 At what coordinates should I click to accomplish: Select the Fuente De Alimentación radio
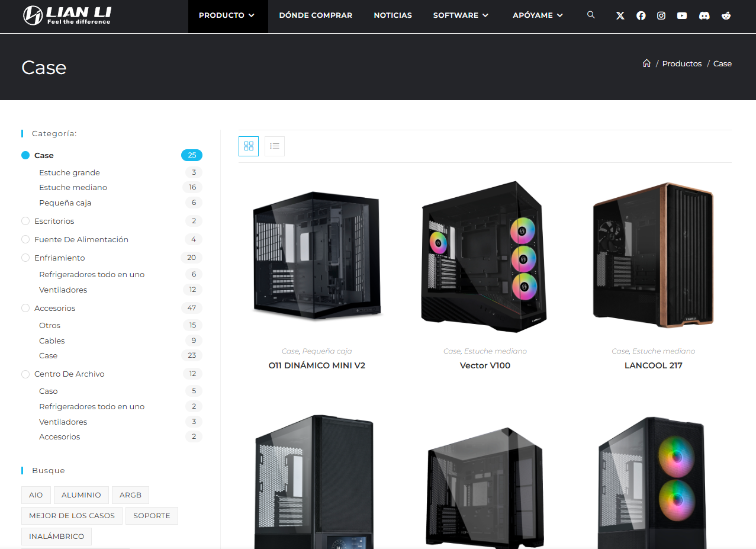tap(25, 239)
